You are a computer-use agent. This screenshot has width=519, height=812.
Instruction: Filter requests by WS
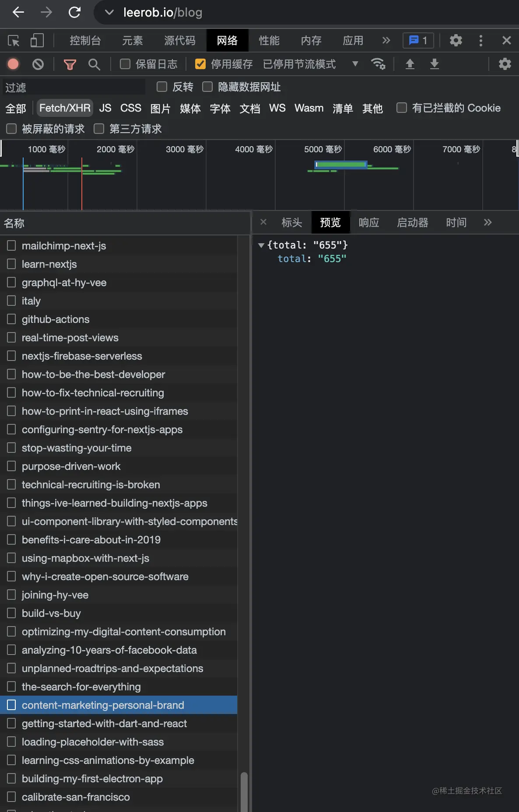click(x=277, y=108)
